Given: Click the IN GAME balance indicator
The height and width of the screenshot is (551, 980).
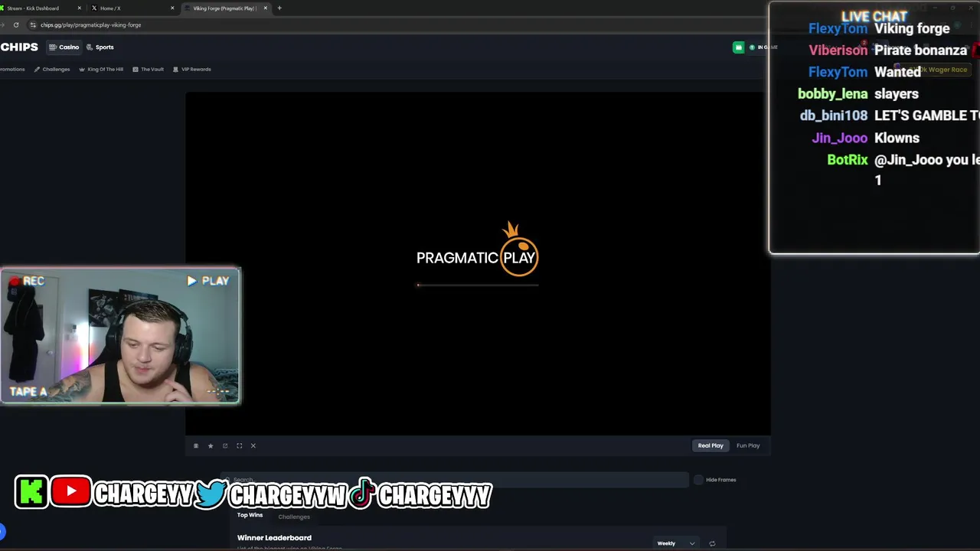Looking at the screenshot, I should [x=763, y=47].
